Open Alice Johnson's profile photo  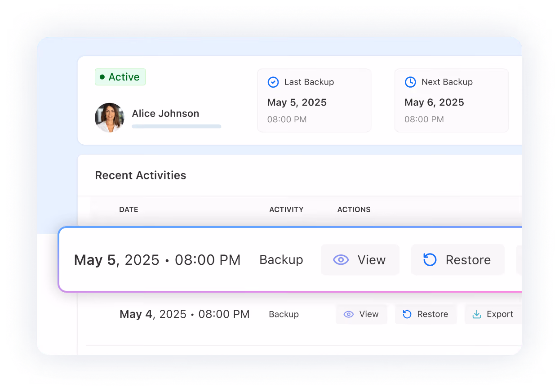[110, 118]
